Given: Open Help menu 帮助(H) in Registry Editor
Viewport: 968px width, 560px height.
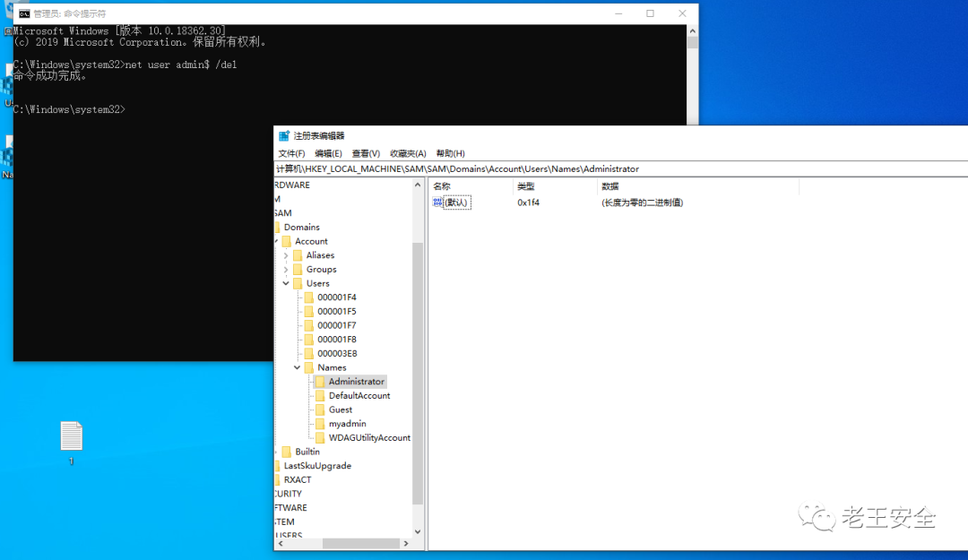Looking at the screenshot, I should point(450,153).
